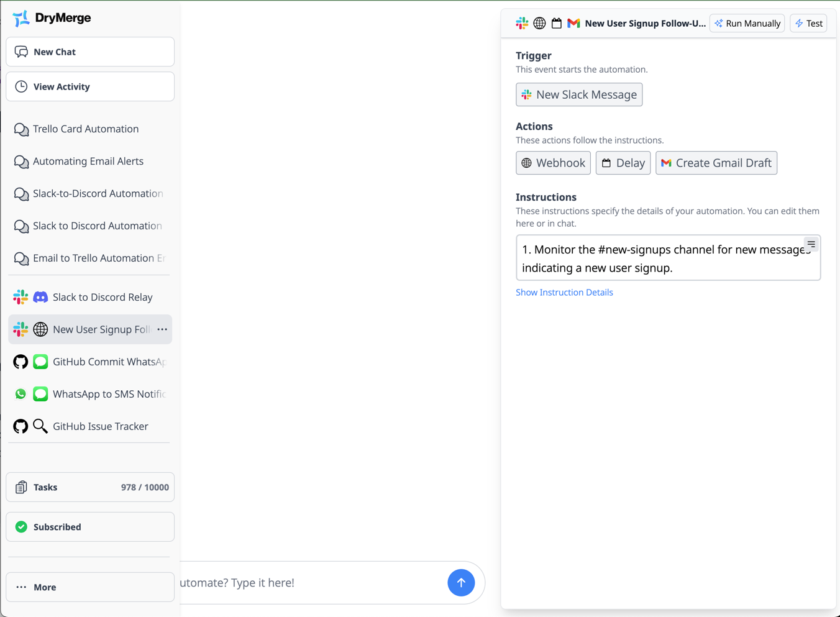Click Gmail icon in automation header
Viewport: 840px width, 617px height.
click(573, 23)
